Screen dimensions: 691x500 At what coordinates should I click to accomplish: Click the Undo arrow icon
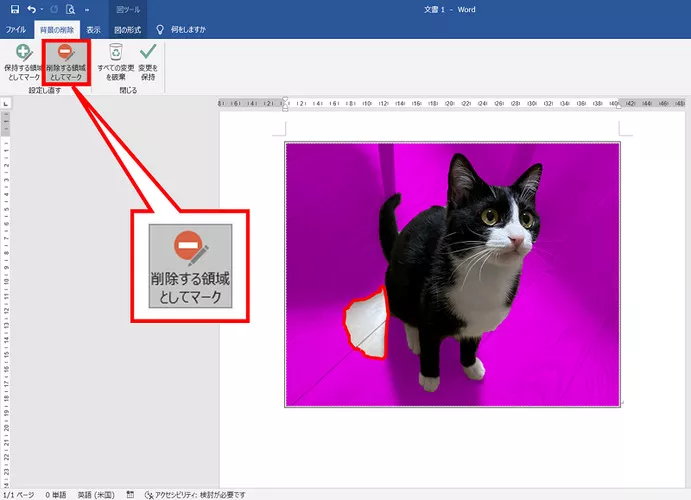tap(32, 9)
